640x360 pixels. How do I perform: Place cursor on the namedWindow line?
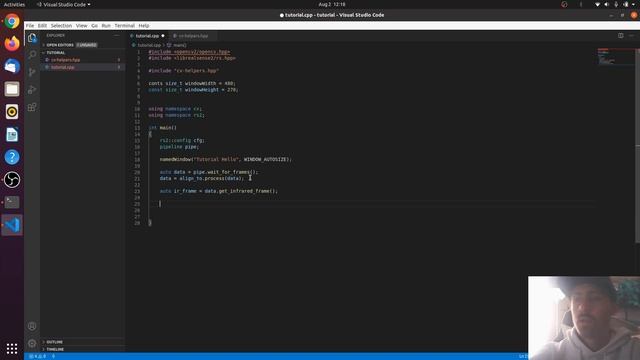pos(226,159)
